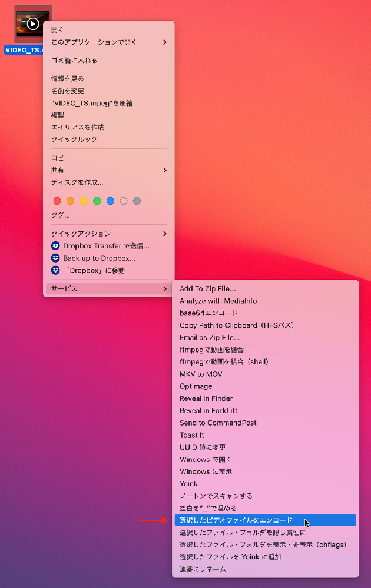371x588 pixels.
Task: Expand このアプリケーションで開く submenu
Action: click(x=109, y=42)
